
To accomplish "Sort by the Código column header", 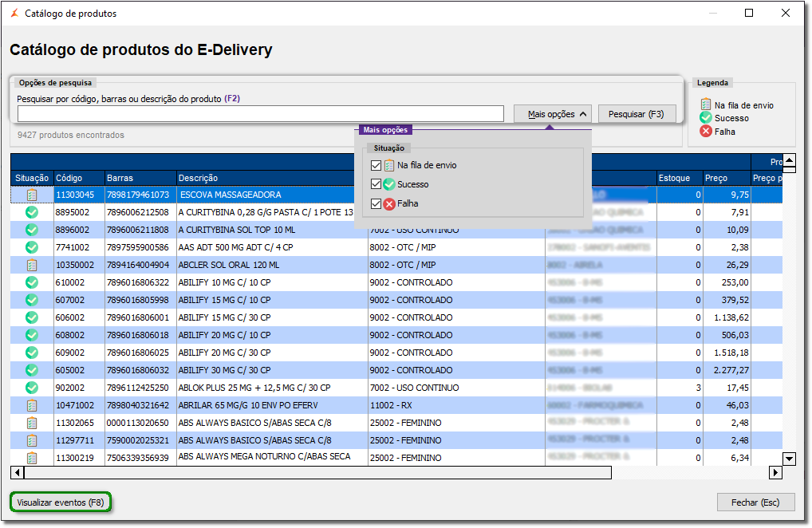I will pyautogui.click(x=79, y=178).
